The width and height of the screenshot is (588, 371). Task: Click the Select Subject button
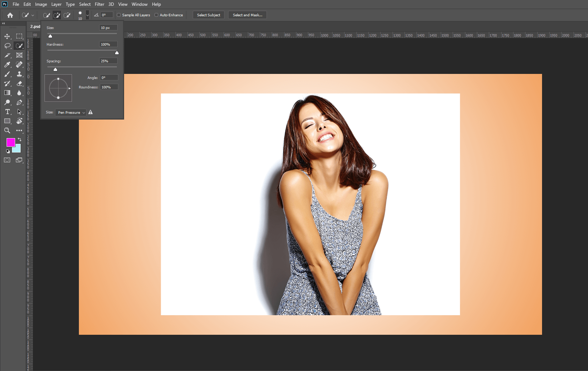tap(208, 15)
